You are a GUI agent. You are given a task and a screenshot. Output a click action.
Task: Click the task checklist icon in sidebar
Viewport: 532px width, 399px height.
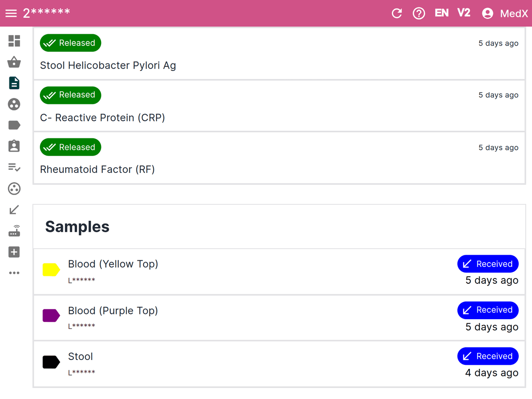pyautogui.click(x=14, y=168)
